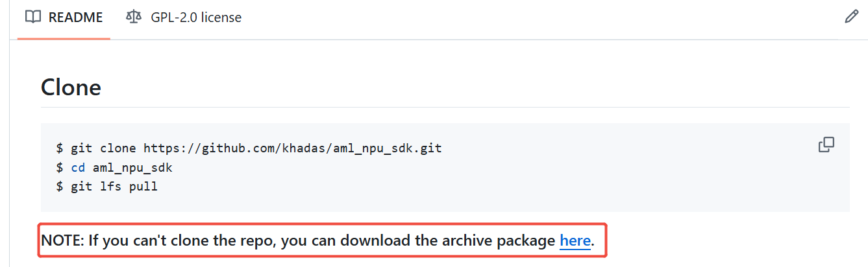Screen dimensions: 868x267
Task: Click the book icon beside README
Action: pos(33,17)
